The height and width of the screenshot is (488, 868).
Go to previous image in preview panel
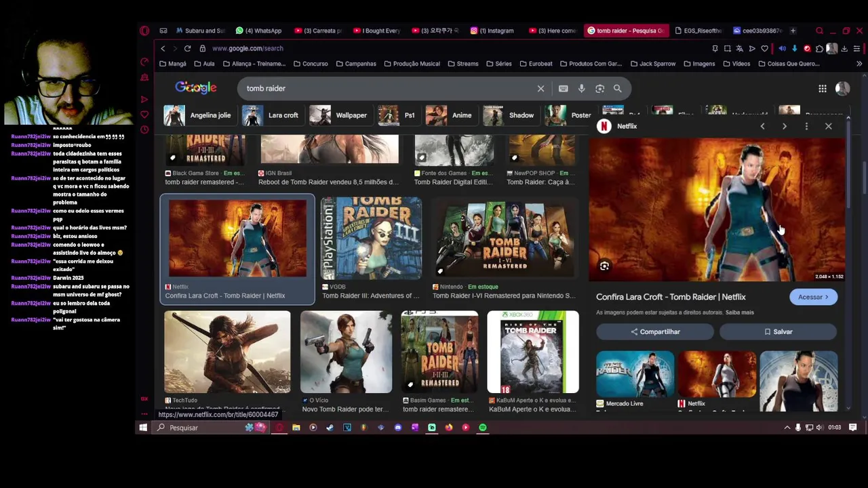[762, 126]
